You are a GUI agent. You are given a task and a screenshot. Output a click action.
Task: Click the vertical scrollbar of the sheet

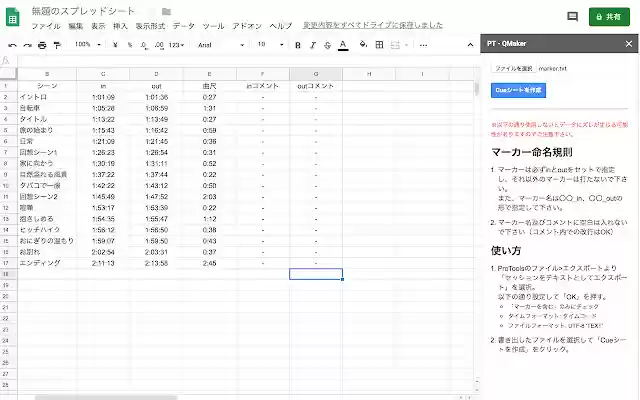[x=476, y=89]
